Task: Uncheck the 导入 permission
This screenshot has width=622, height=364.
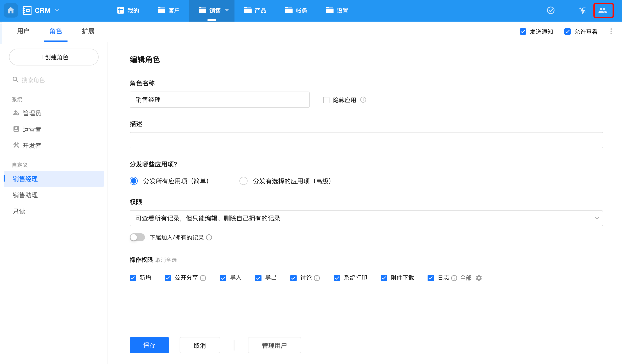Action: pos(223,278)
